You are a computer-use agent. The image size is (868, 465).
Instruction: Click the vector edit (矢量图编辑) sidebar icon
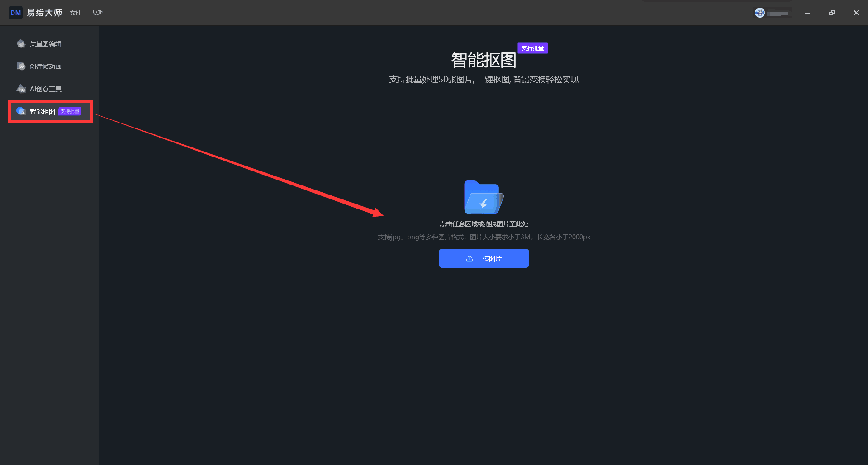pos(21,44)
